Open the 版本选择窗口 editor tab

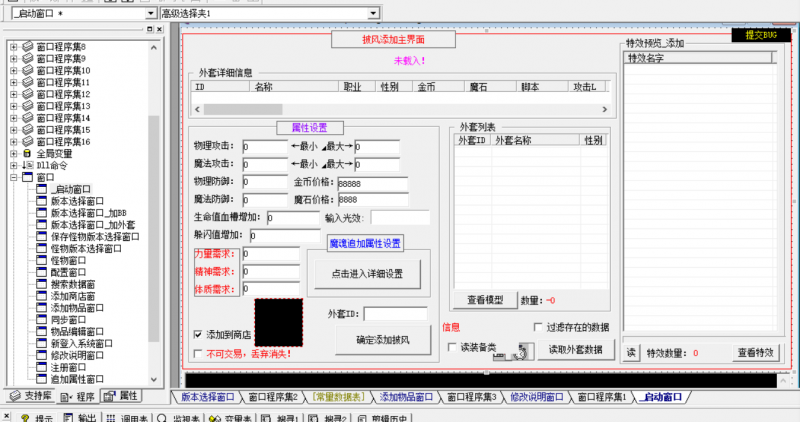pyautogui.click(x=207, y=397)
